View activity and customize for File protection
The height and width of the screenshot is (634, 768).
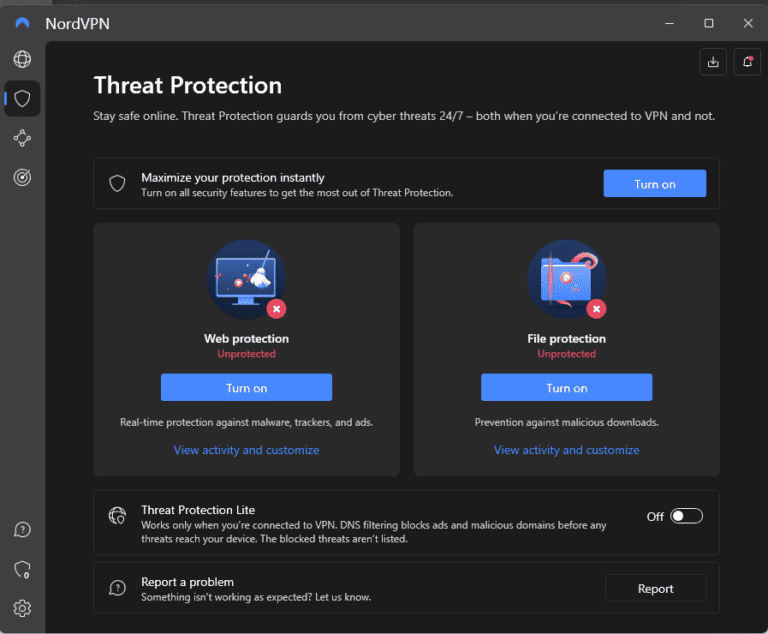pyautogui.click(x=567, y=450)
